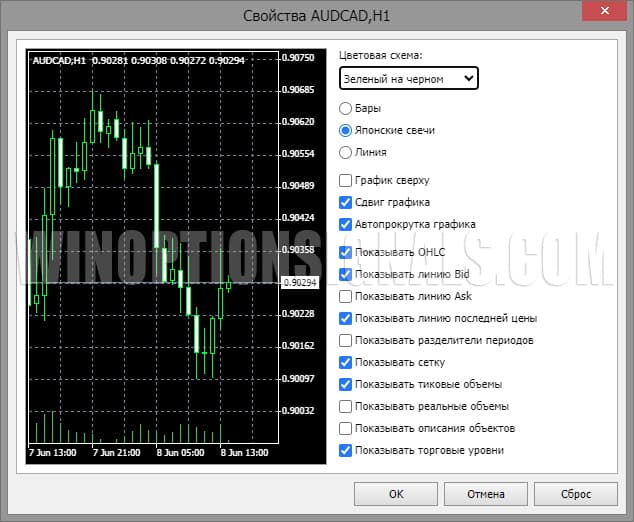
Task: Enable Показывать линию Ask checkbox
Action: coord(346,296)
